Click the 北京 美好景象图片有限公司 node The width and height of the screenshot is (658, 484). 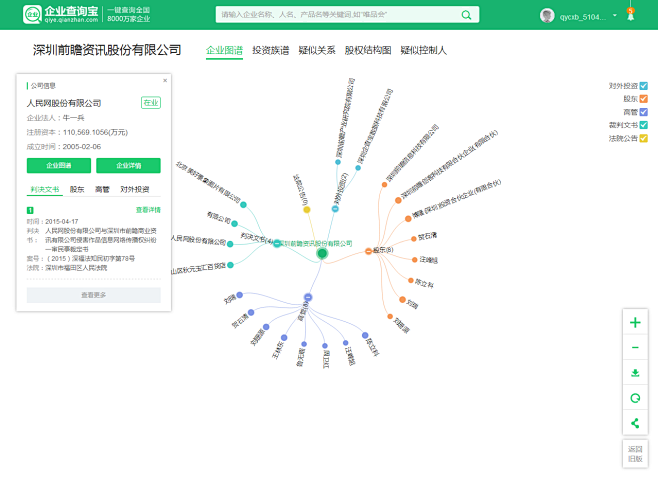(x=243, y=205)
